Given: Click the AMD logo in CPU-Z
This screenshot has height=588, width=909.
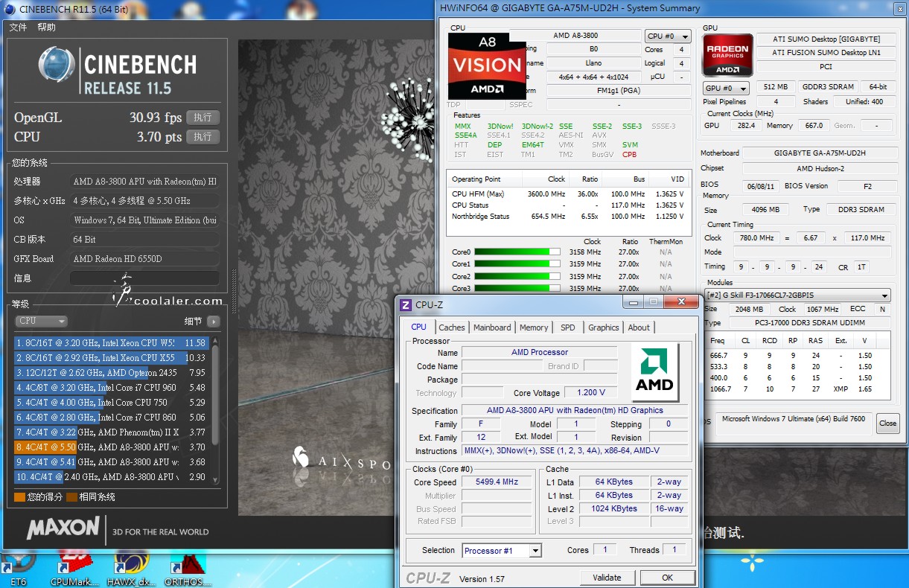Looking at the screenshot, I should tap(654, 372).
